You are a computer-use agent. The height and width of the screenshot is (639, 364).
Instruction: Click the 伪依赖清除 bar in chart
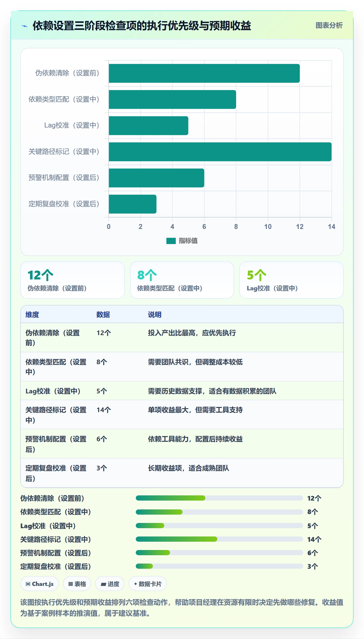click(x=204, y=73)
